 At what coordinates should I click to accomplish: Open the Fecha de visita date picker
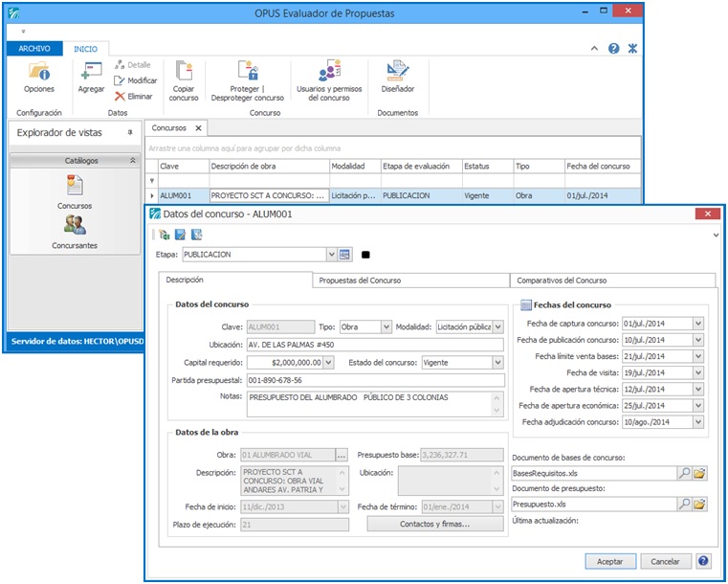click(698, 372)
